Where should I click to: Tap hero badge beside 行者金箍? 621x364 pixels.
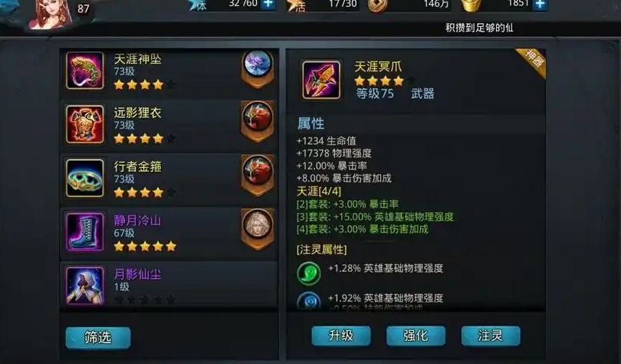click(258, 175)
